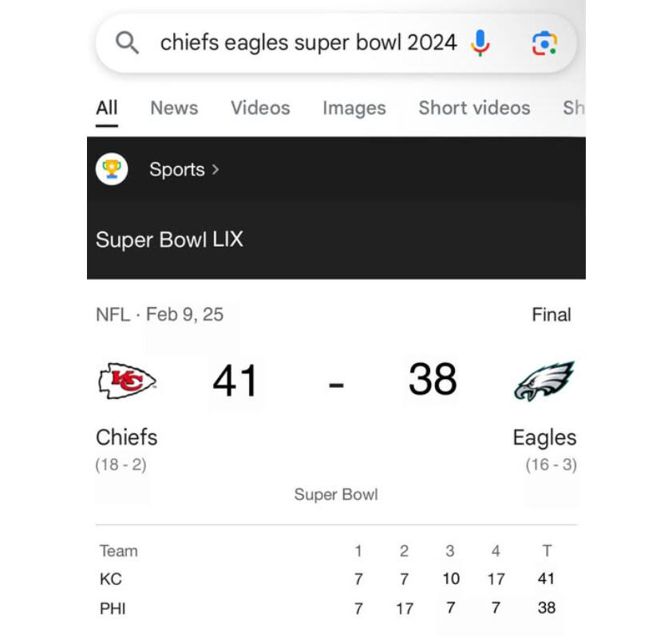Click the Chiefs team name

click(126, 437)
